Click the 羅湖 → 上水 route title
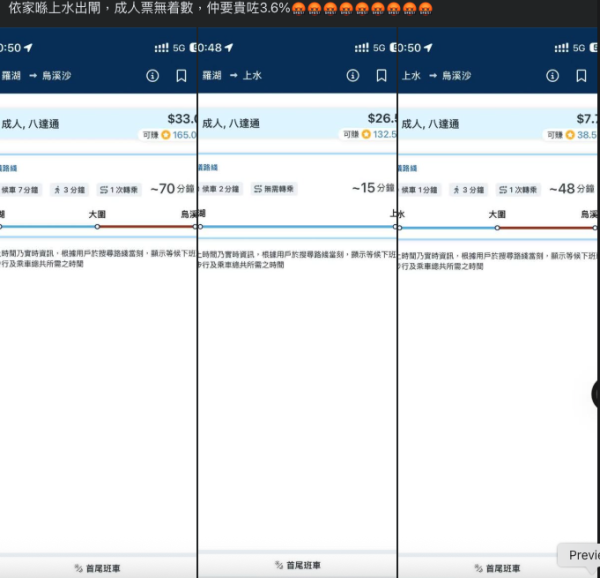 point(232,75)
